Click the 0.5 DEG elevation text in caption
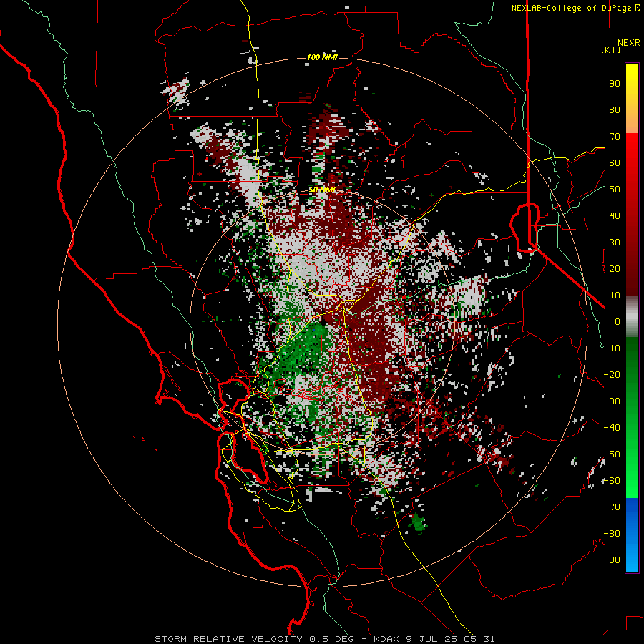Screen dimensions: 644x644 point(331,639)
